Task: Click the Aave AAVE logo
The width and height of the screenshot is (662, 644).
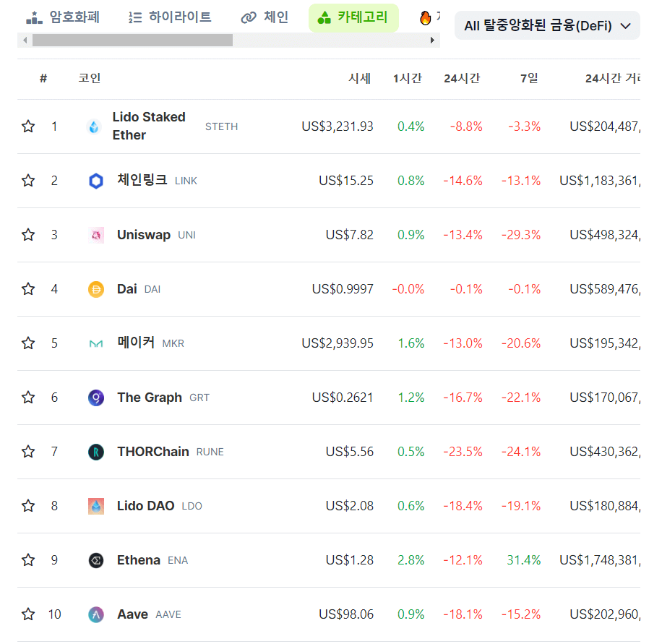Action: click(96, 614)
